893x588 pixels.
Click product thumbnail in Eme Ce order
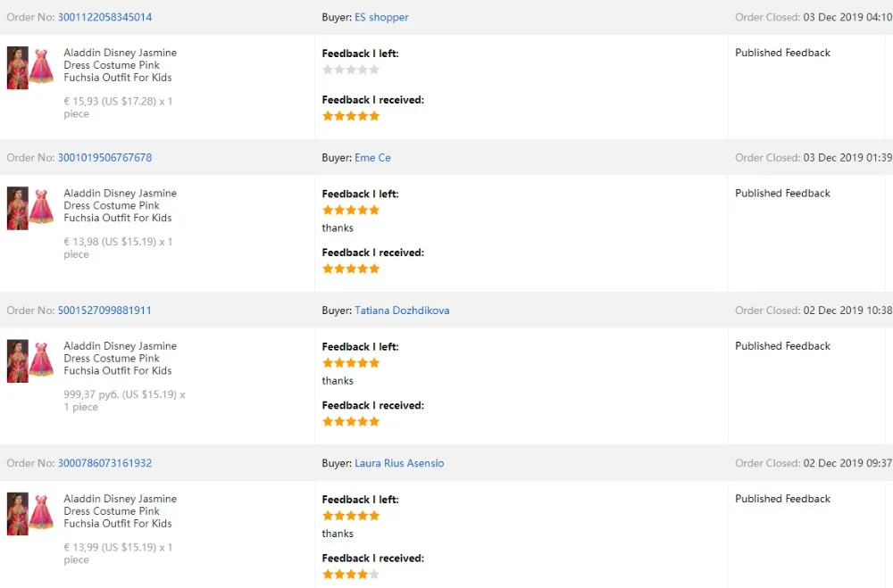click(x=29, y=208)
